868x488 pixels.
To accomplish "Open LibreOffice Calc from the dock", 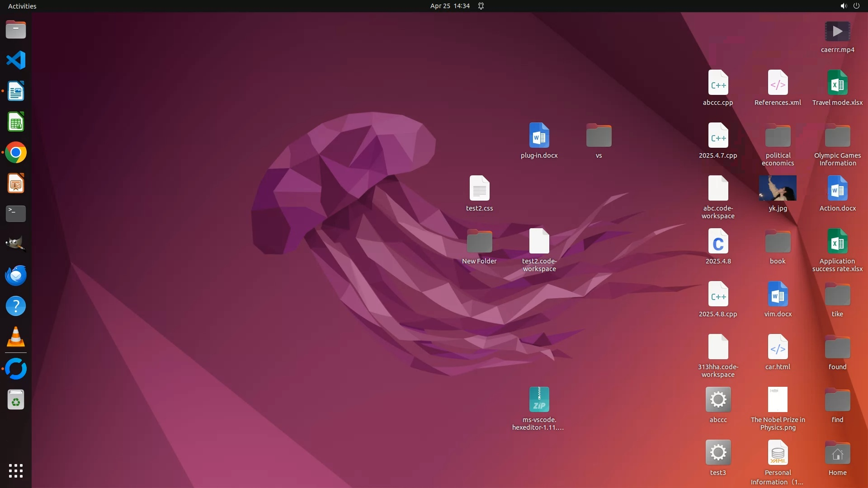I will point(16,122).
